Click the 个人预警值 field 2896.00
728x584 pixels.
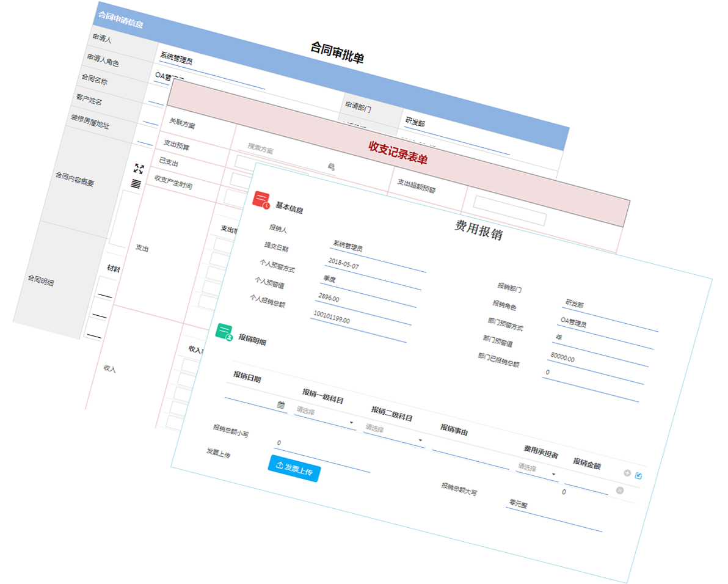(x=363, y=308)
